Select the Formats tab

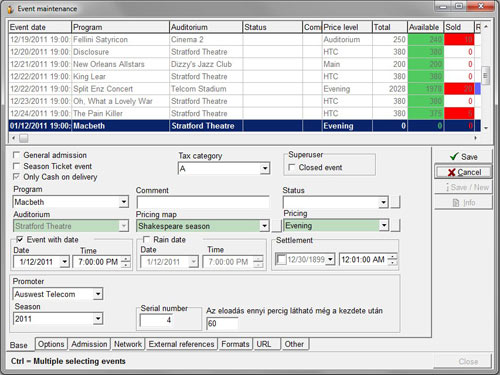pos(235,344)
